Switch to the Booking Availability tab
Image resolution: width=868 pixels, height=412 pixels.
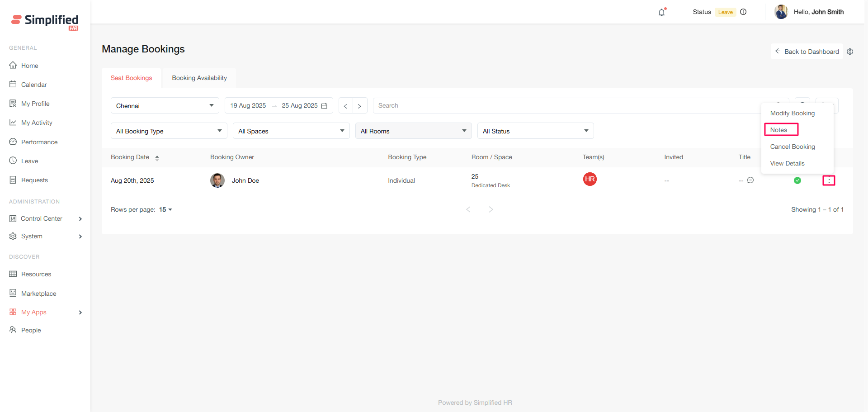point(199,78)
